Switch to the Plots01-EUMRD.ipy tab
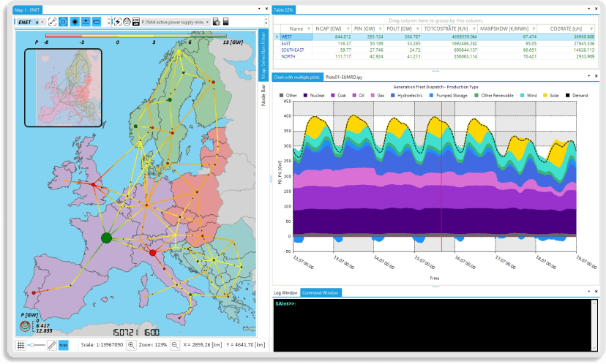The width and height of the screenshot is (606, 364). point(344,76)
